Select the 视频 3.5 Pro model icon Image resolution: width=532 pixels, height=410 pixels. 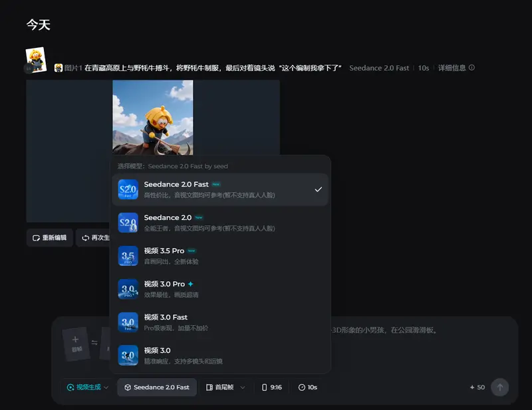[x=128, y=256]
